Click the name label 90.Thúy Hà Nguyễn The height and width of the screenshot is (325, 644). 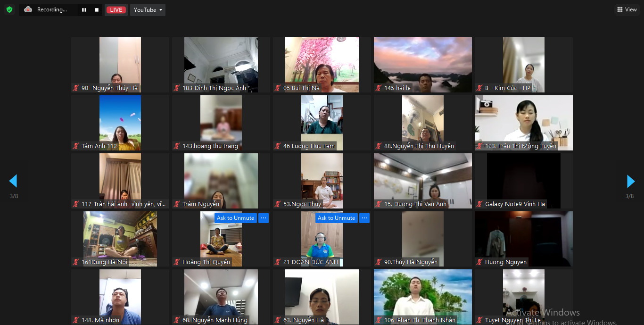(411, 262)
